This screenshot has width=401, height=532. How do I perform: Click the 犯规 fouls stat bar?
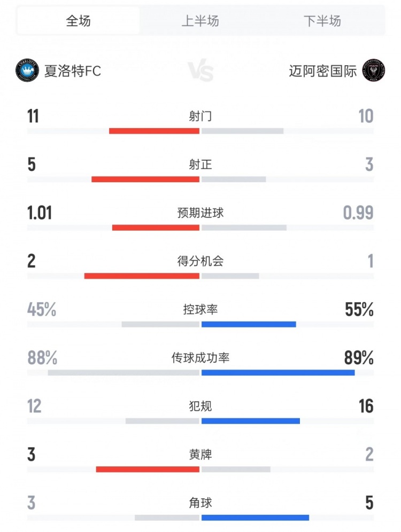tap(200, 420)
